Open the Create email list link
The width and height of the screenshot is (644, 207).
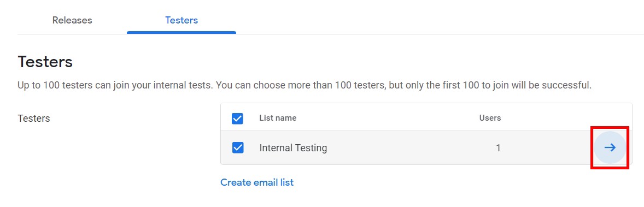click(257, 182)
